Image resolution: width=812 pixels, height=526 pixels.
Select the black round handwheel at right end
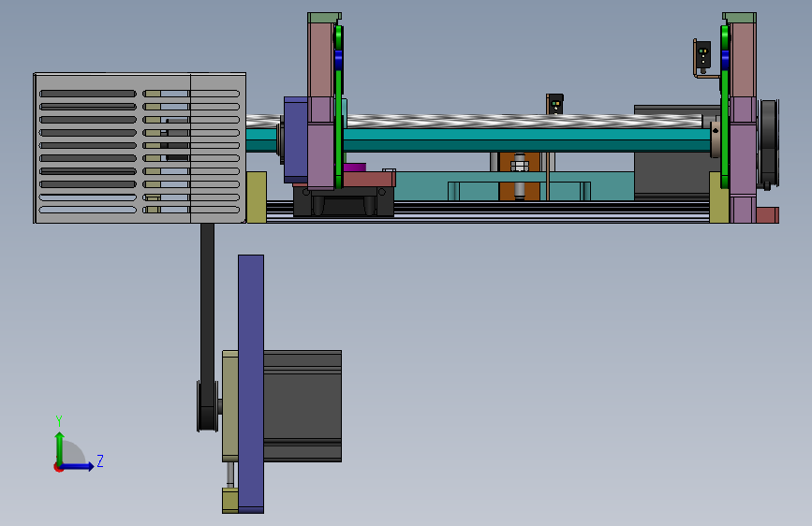tap(769, 143)
